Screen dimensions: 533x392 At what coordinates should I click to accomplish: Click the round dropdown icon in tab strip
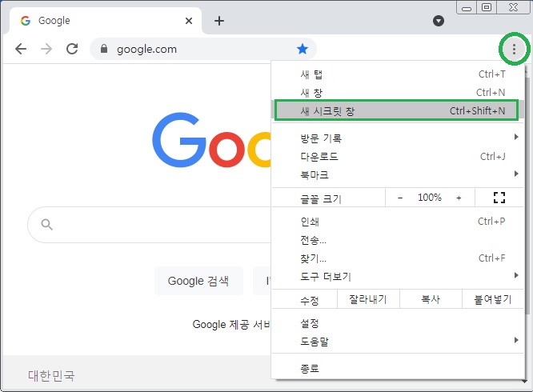[x=438, y=21]
